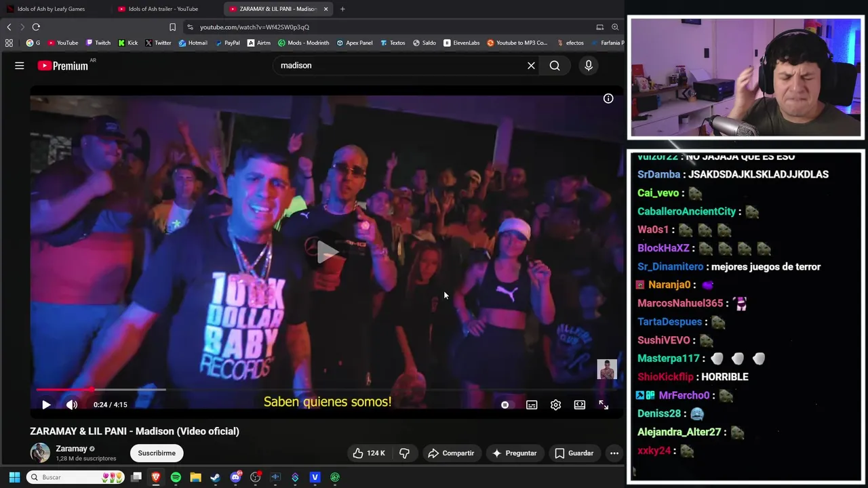Save the video with Guardar
Viewport: 868px width, 488px height.
(x=574, y=453)
